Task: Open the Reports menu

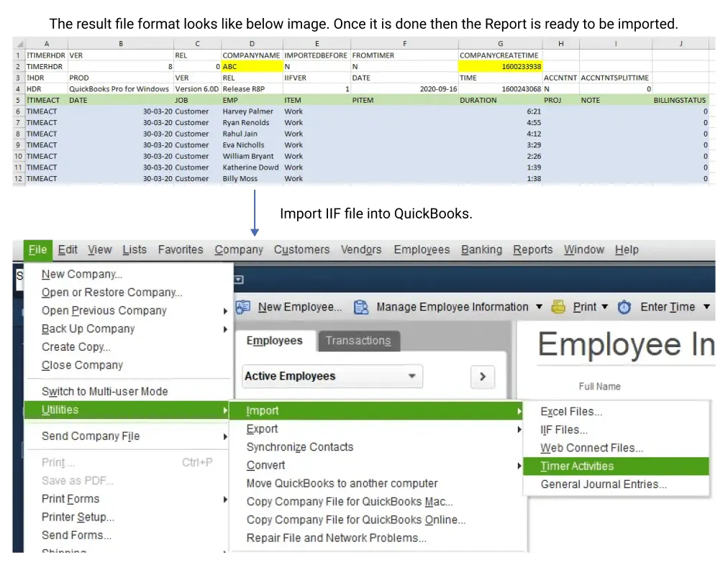Action: point(532,250)
